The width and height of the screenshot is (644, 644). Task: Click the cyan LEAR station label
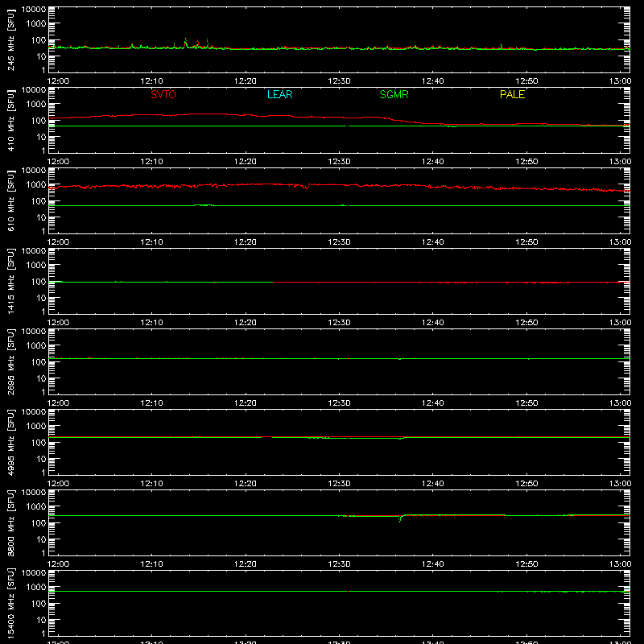(x=279, y=94)
